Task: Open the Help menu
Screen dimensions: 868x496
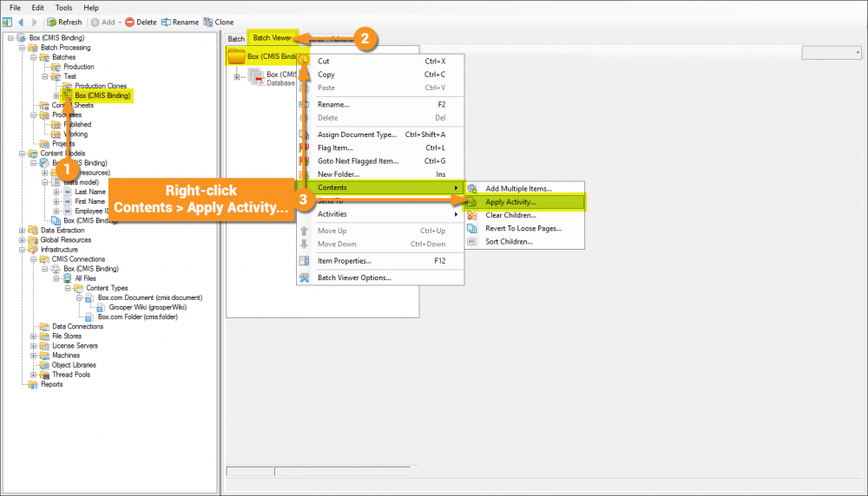Action: [x=91, y=8]
